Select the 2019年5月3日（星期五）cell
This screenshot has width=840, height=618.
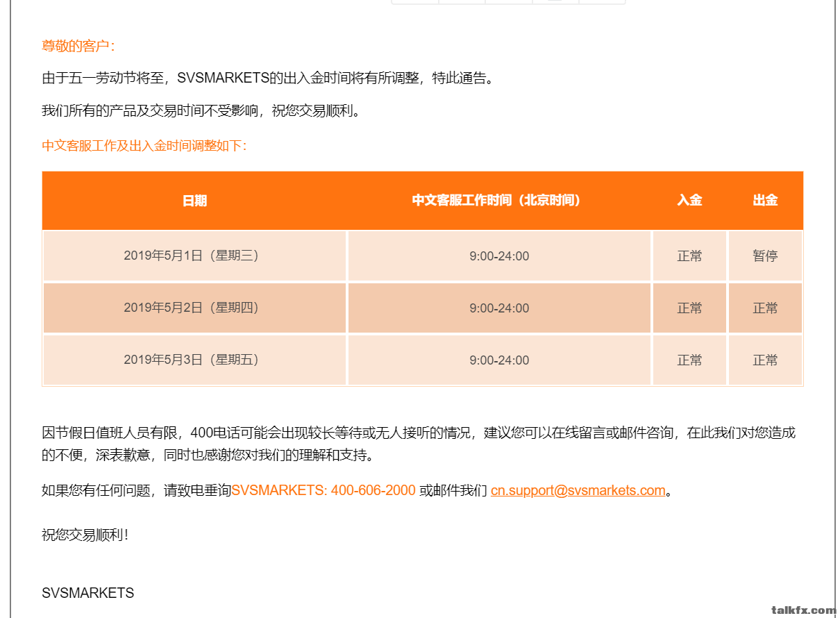pyautogui.click(x=194, y=360)
